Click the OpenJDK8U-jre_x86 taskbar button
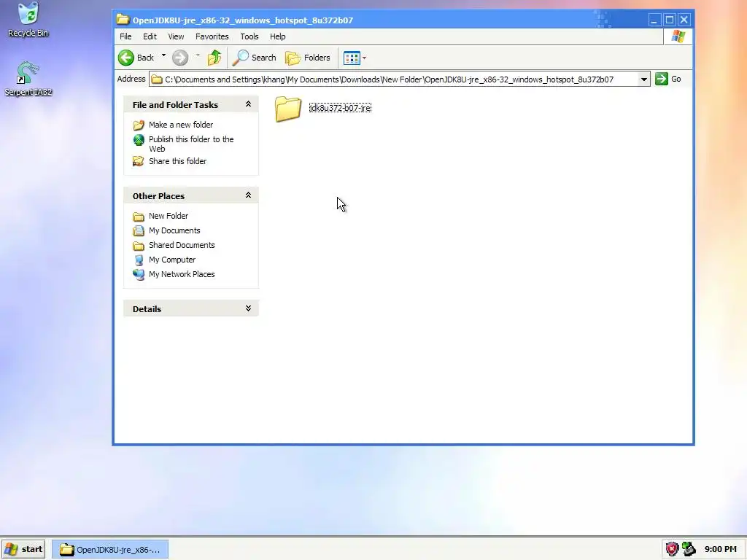 [109, 550]
